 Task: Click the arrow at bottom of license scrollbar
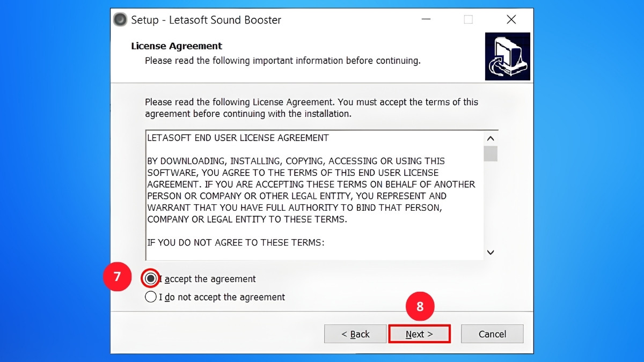[x=490, y=252]
